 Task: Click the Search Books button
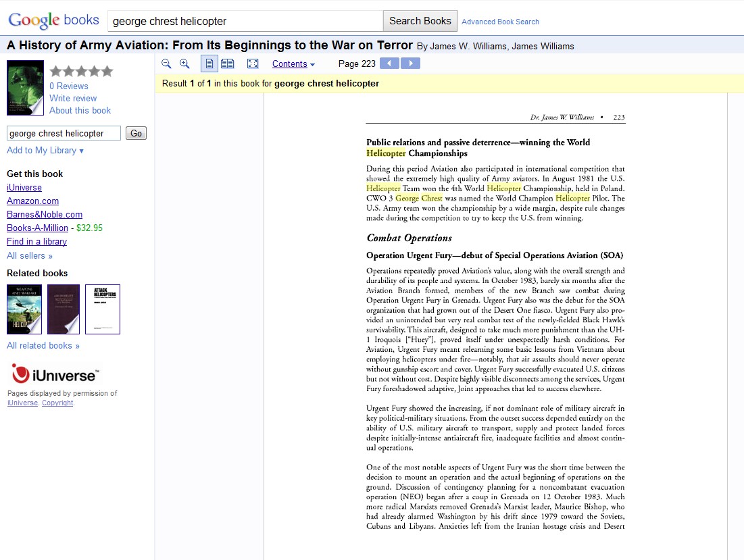420,21
